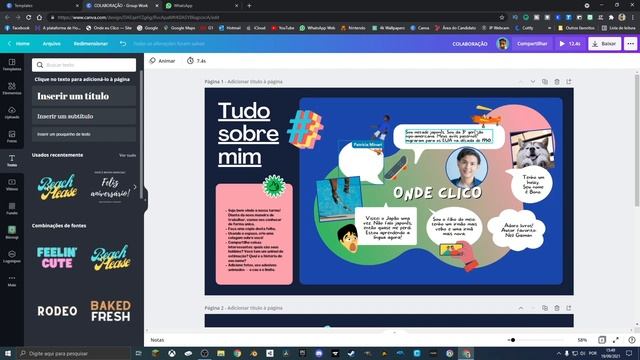The height and width of the screenshot is (360, 640).
Task: Pick the 'Feelin' Cute' font combination
Action: 57,258
